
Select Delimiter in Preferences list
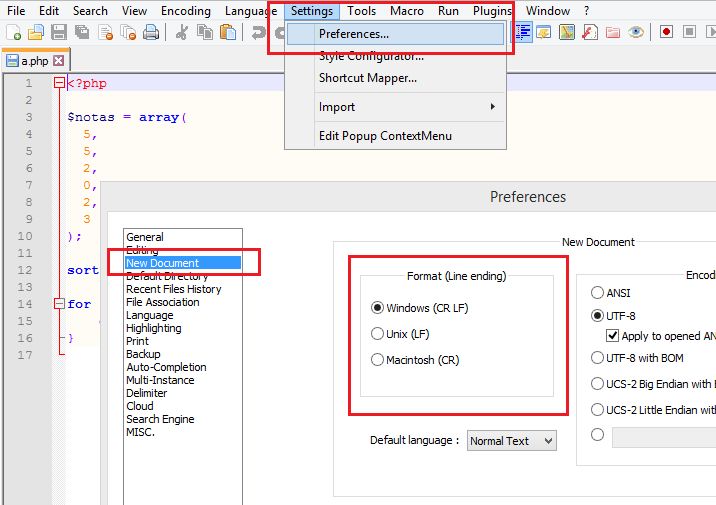(147, 393)
